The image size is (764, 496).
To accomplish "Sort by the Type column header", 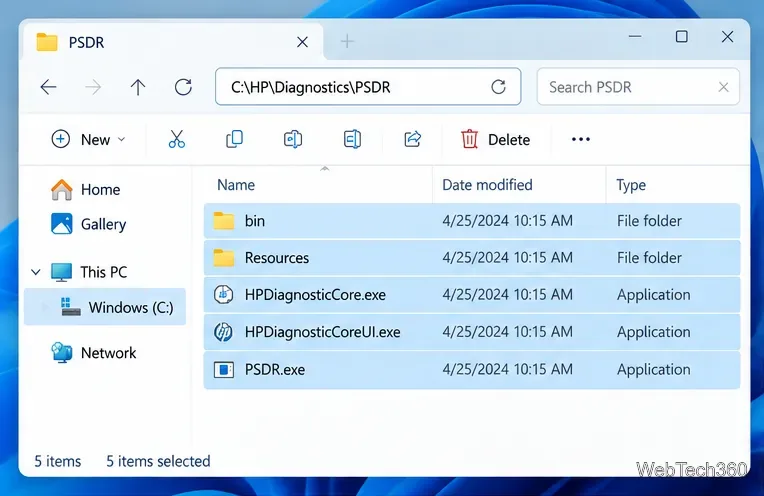I will click(631, 185).
